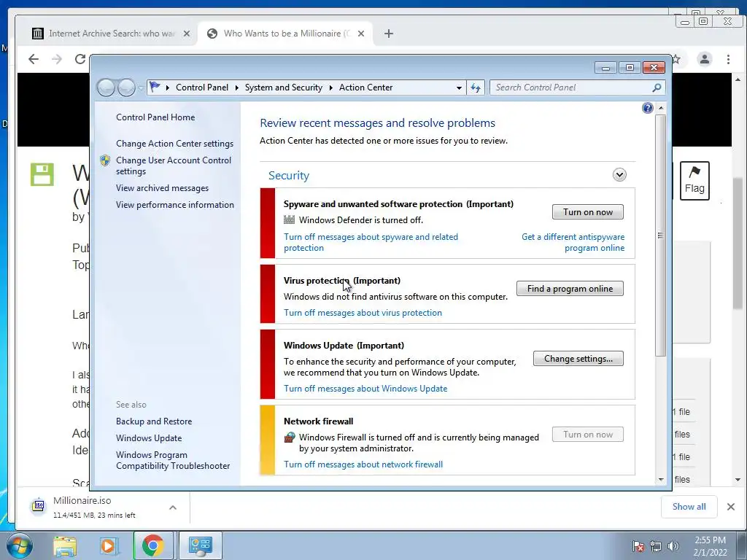
Task: Close the Who Wants to be a Millionaire tab
Action: click(361, 34)
